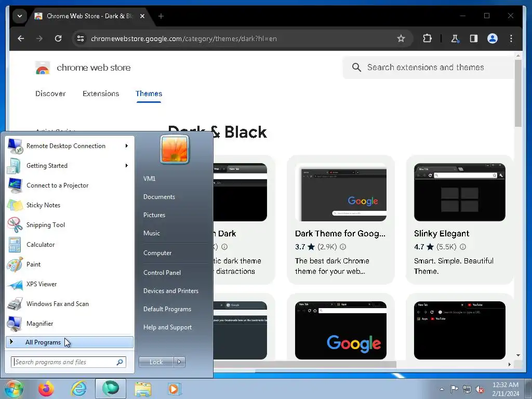The height and width of the screenshot is (399, 532).
Task: Launch Paint
Action: tap(70, 264)
